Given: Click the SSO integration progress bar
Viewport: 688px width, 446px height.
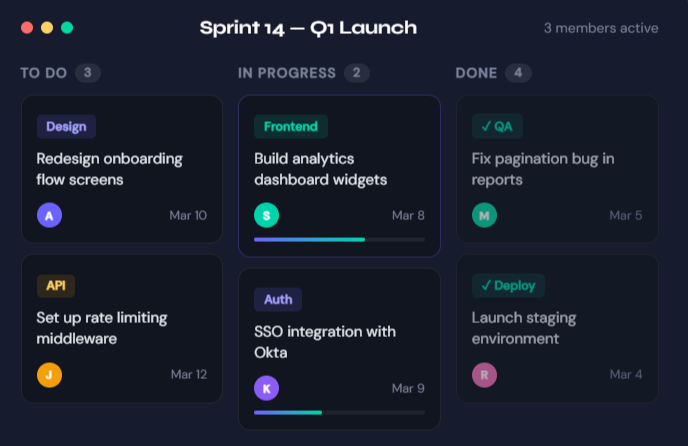Looking at the screenshot, I should (x=339, y=412).
